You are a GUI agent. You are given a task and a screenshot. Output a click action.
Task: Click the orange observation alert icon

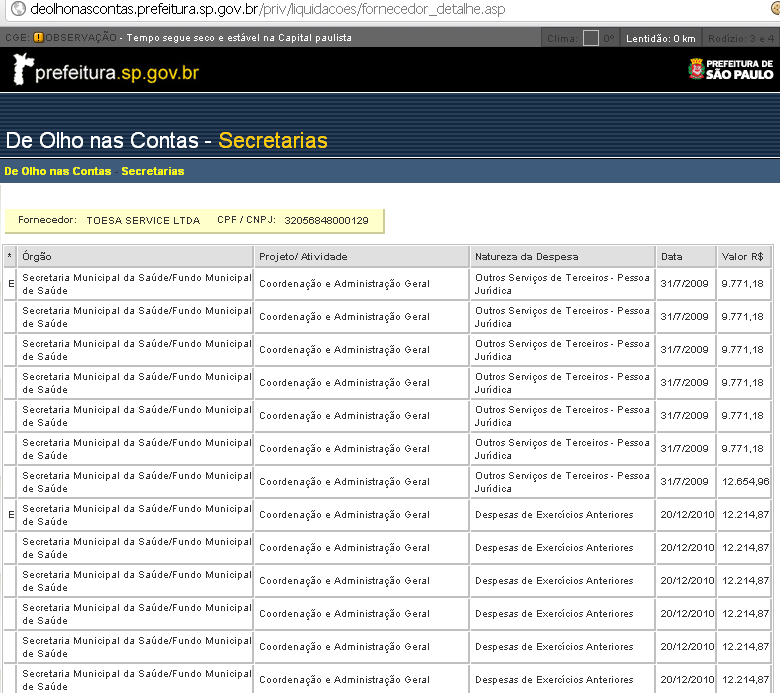pos(38,38)
